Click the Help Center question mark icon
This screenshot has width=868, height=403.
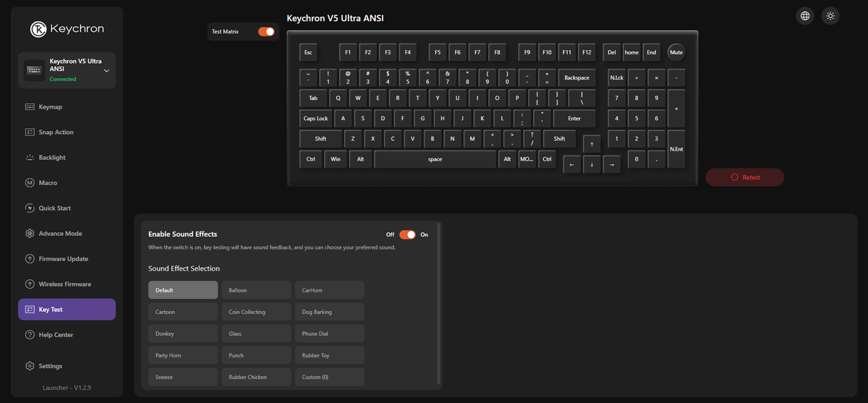click(x=30, y=335)
